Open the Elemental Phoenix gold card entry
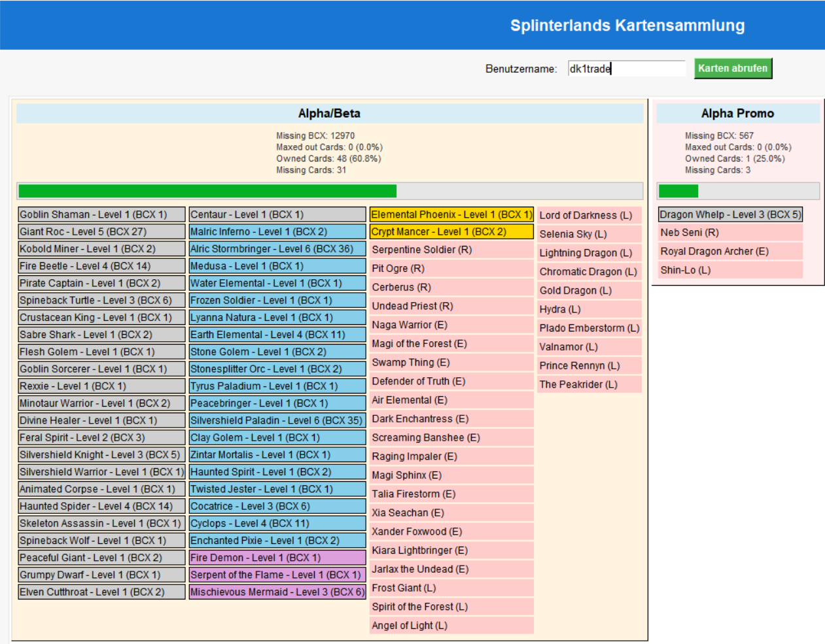The height and width of the screenshot is (644, 825). coord(451,214)
